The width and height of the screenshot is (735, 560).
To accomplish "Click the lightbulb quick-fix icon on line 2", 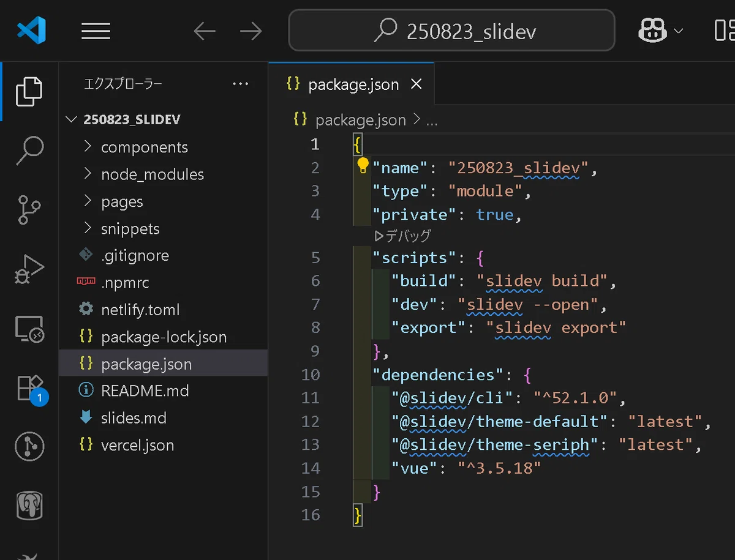I will tap(363, 165).
